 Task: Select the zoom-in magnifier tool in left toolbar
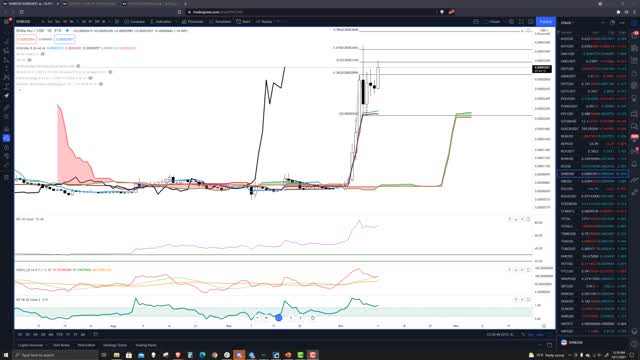[7, 117]
